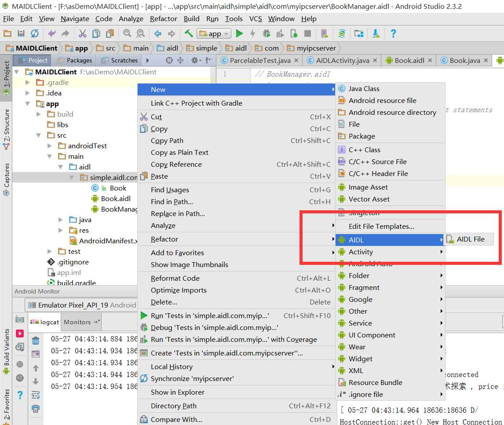Click the toolbar Copy icon
504x425 pixels.
pos(96,33)
